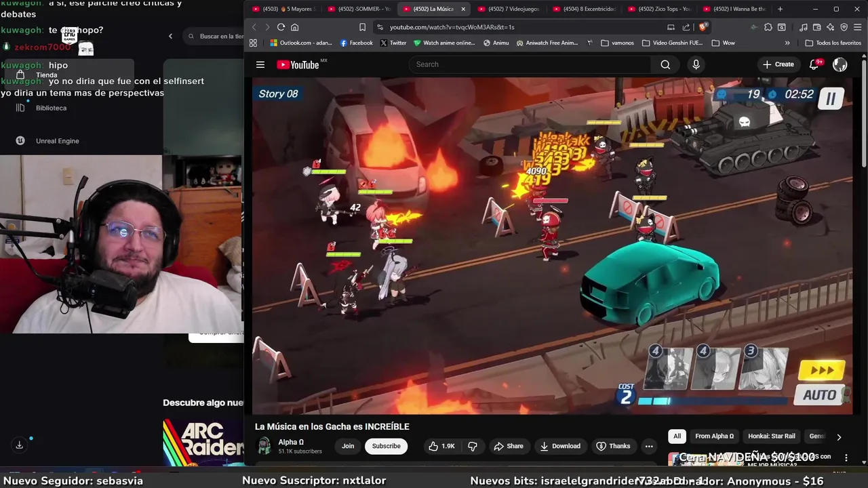Open the Todos los favoritos folder

point(833,43)
